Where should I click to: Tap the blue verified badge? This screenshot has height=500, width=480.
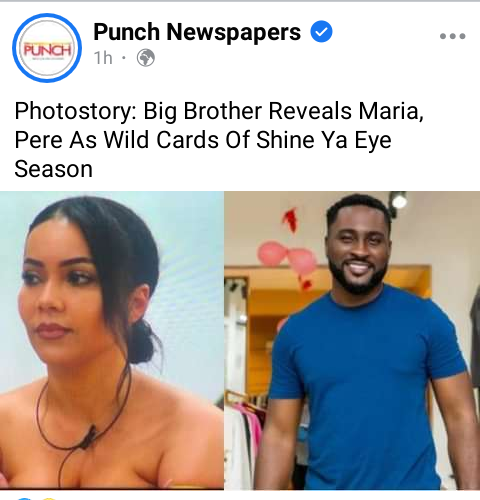point(321,32)
